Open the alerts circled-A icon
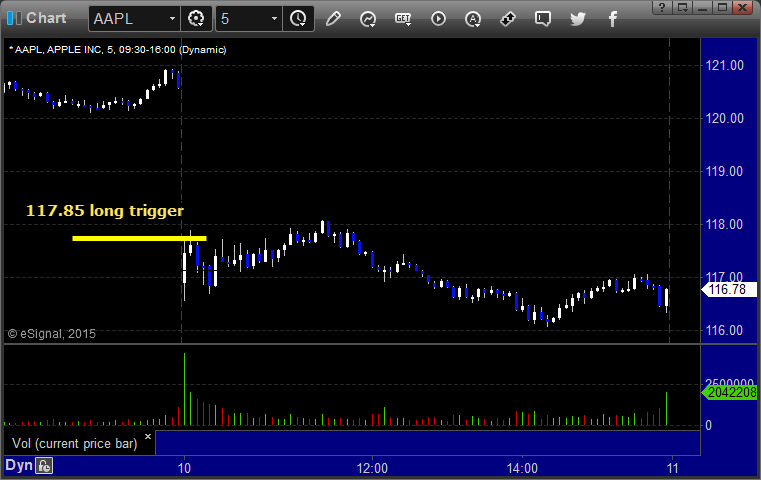This screenshot has height=480, width=761. pyautogui.click(x=473, y=19)
